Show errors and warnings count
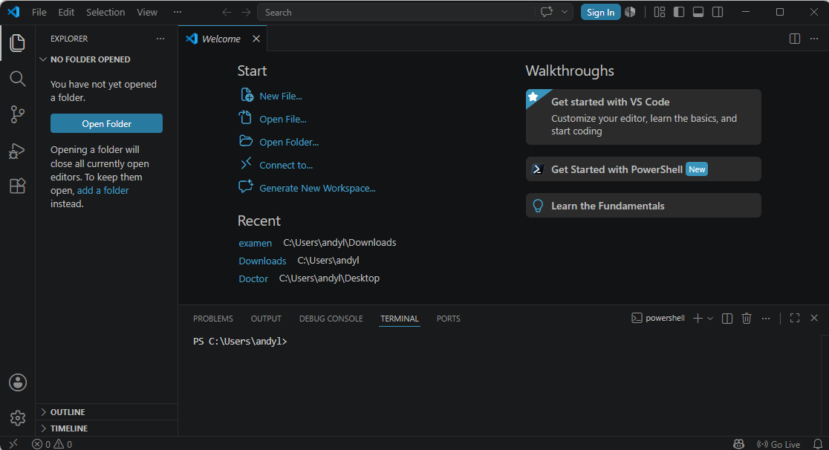Screen dimensions: 829x450 pos(52,444)
